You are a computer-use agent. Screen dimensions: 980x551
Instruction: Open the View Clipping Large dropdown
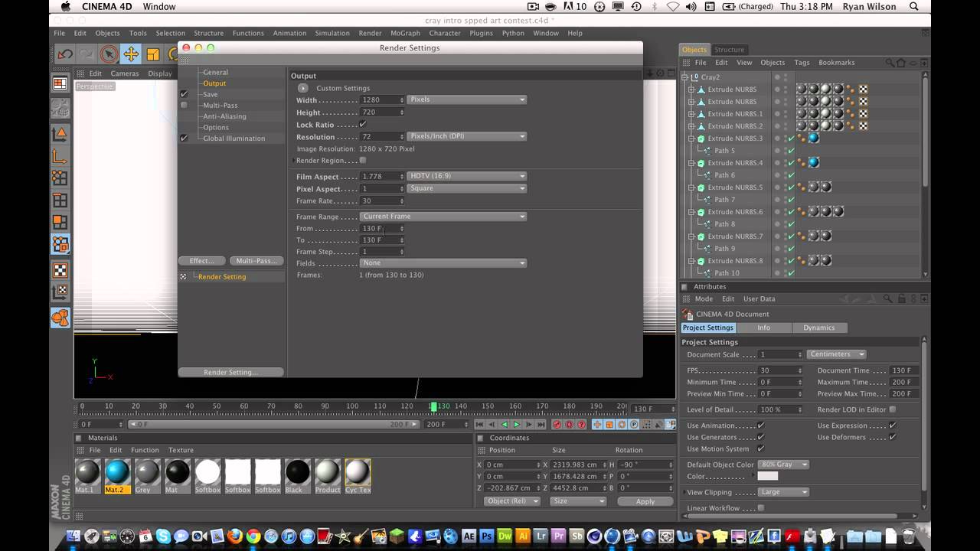[x=782, y=492]
